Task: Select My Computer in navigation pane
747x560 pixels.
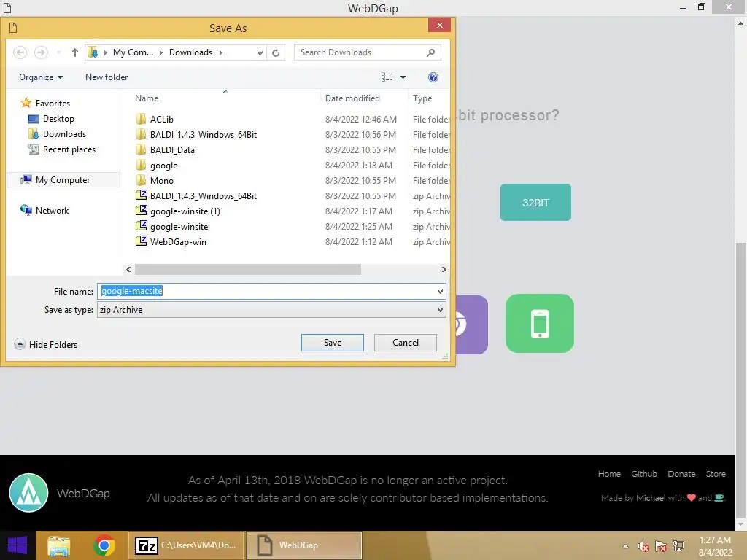Action: pyautogui.click(x=63, y=180)
